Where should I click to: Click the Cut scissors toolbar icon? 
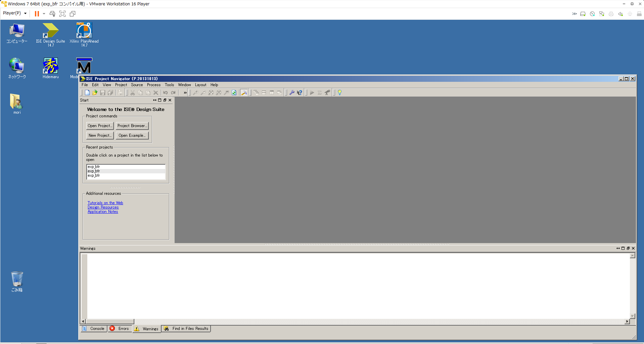133,93
